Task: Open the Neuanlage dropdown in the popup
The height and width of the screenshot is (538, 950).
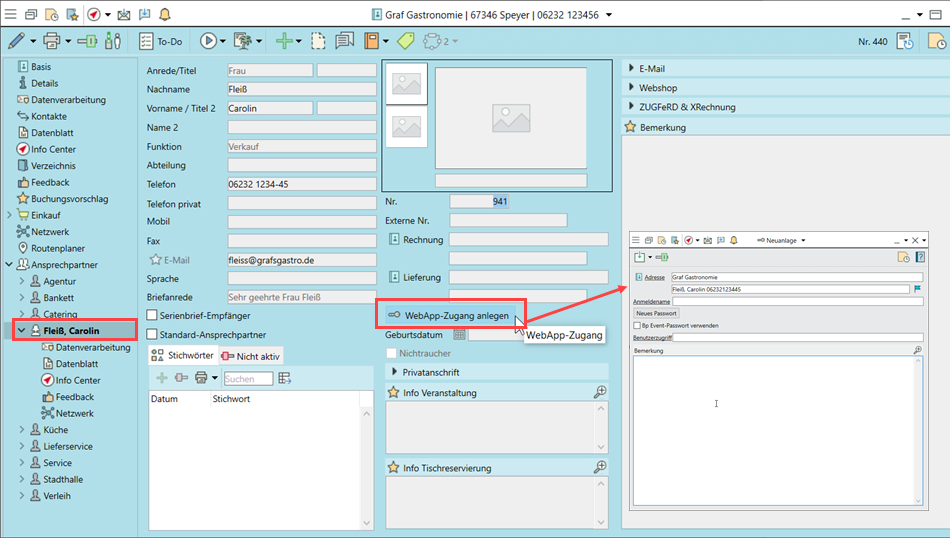Action: click(x=782, y=240)
